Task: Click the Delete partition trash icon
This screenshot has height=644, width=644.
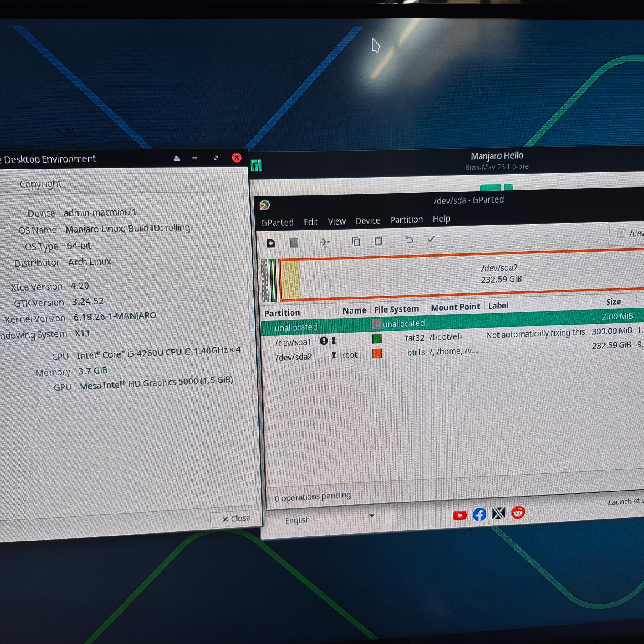Action: click(294, 243)
